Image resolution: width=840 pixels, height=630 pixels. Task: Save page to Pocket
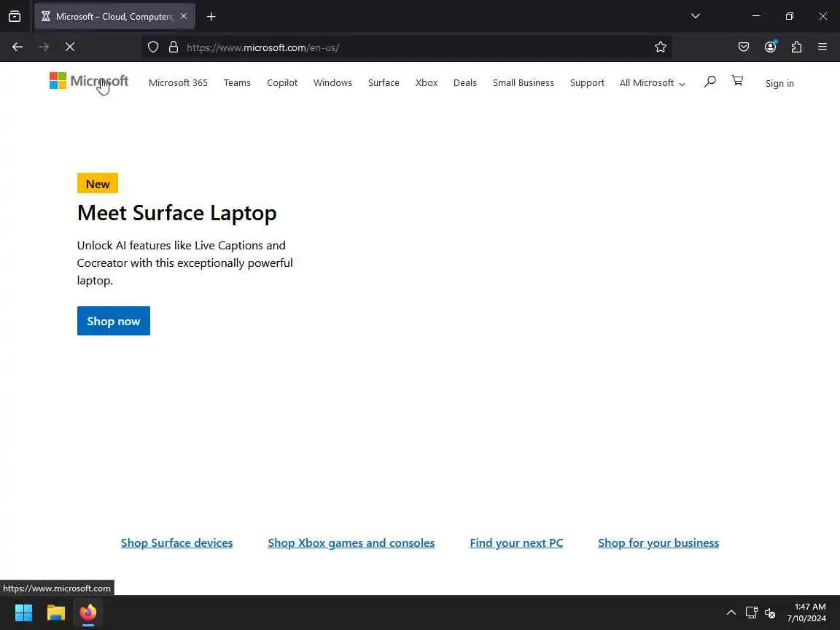[744, 47]
